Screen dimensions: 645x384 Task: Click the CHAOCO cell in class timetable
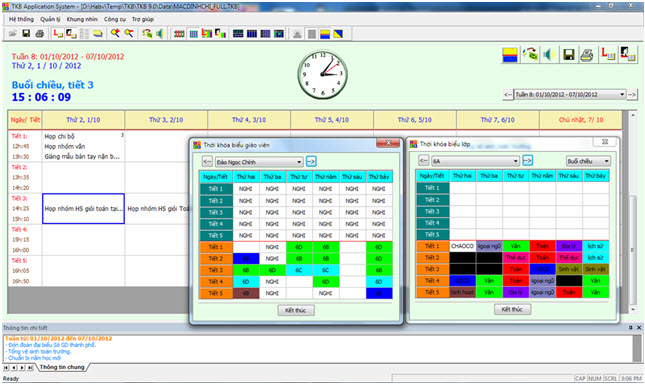tap(462, 246)
